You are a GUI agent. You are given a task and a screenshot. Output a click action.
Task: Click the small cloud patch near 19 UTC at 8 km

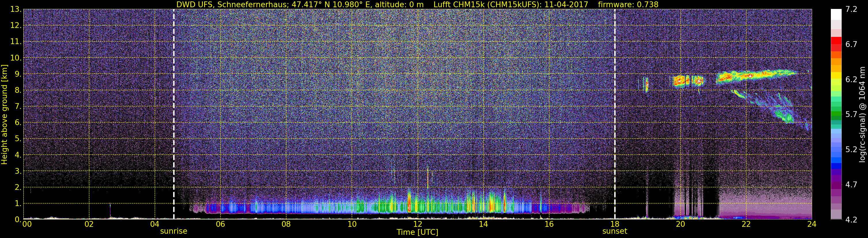pyautogui.click(x=646, y=84)
